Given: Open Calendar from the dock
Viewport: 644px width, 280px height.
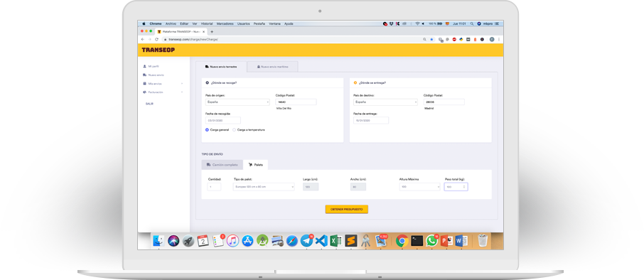Looking at the screenshot, I should (203, 241).
